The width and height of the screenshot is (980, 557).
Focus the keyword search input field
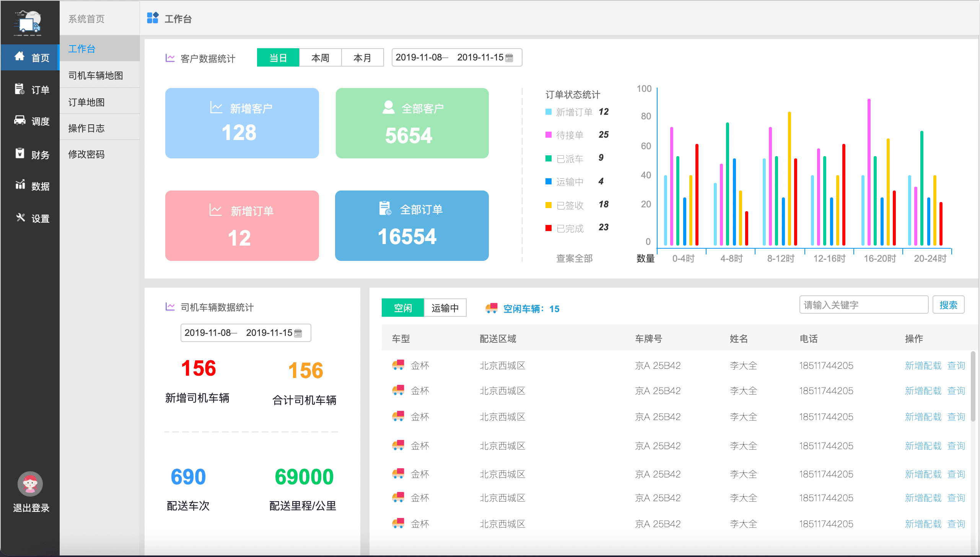863,305
